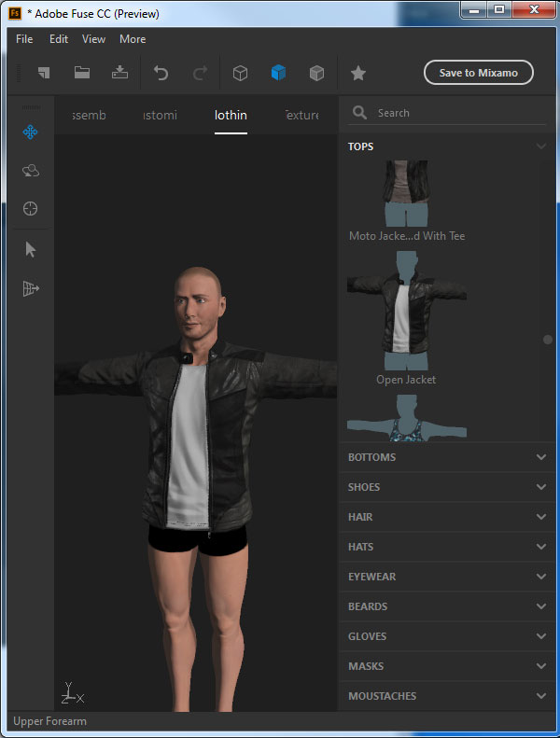Expand the BEARDS section
The height and width of the screenshot is (738, 560).
click(x=447, y=606)
